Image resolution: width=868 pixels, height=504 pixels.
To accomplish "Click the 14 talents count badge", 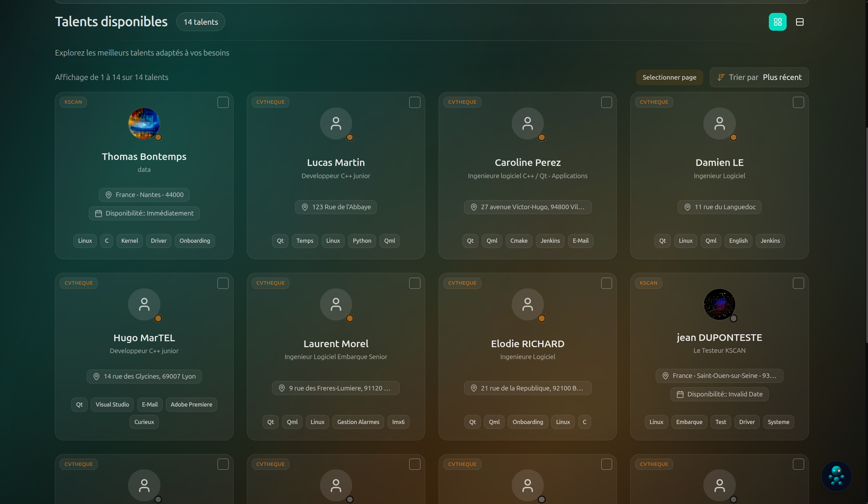I will (x=201, y=22).
